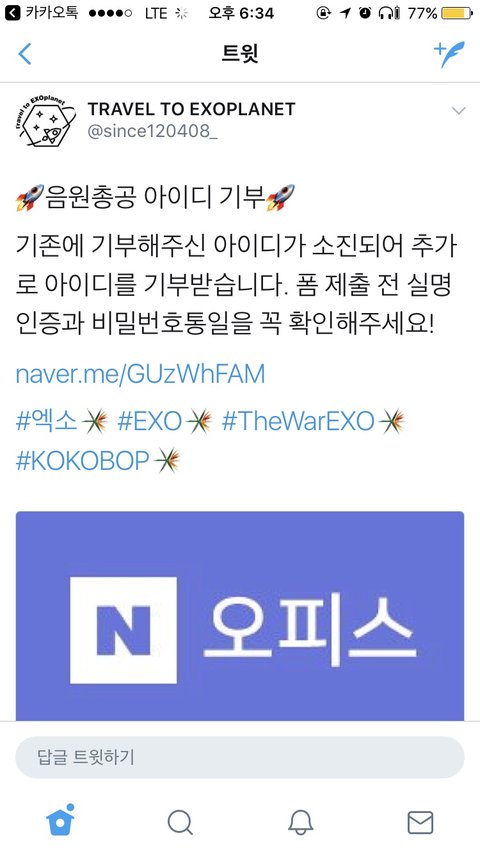This screenshot has height=854, width=480.
Task: Open the Messages envelope tab
Action: pyautogui.click(x=420, y=822)
